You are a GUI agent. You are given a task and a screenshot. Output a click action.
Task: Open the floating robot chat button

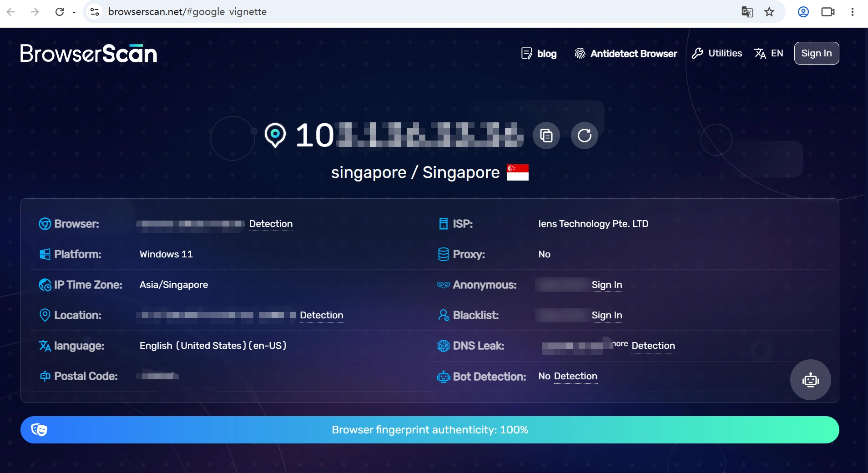[811, 380]
